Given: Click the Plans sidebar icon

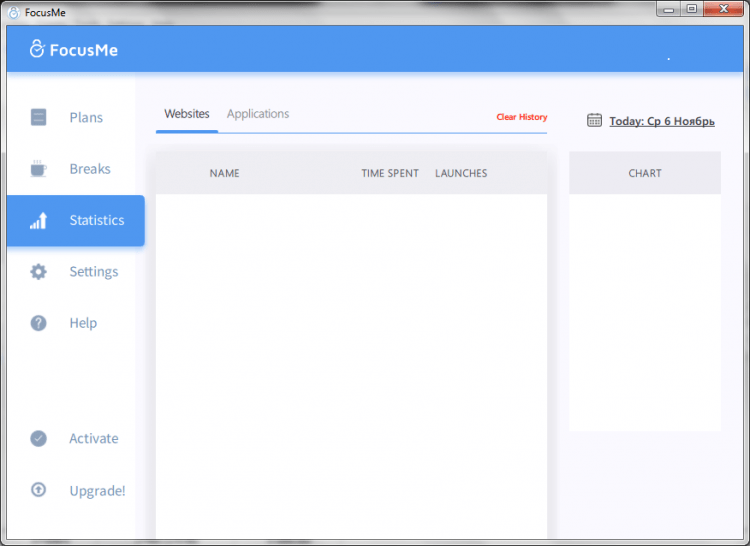Looking at the screenshot, I should (38, 117).
